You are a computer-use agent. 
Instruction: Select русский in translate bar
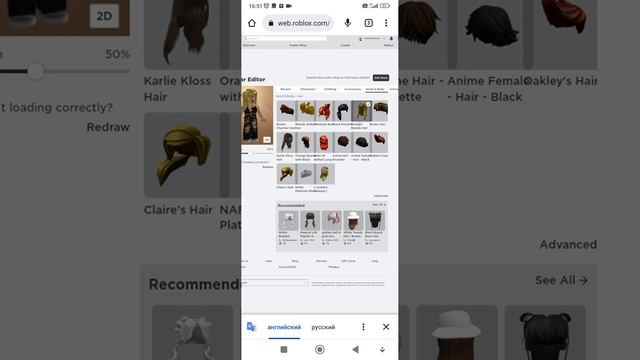click(323, 327)
